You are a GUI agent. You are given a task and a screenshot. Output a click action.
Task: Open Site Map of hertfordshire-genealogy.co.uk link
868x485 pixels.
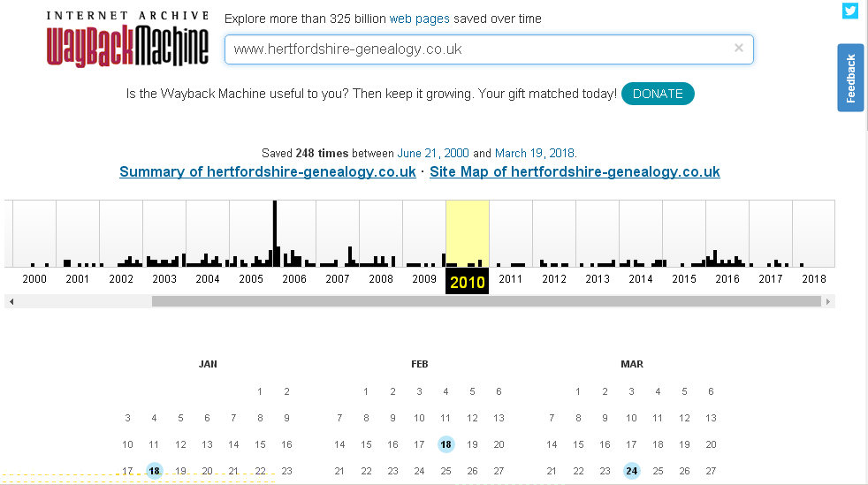pos(575,172)
